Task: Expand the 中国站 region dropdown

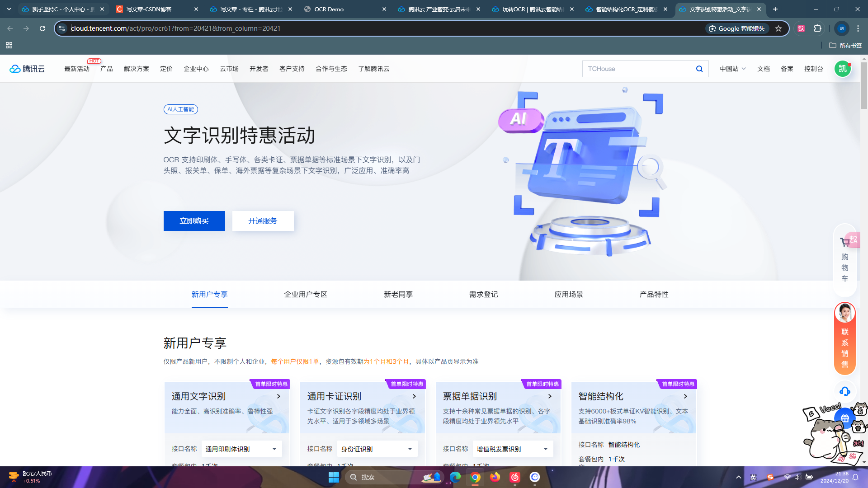Action: [x=733, y=69]
